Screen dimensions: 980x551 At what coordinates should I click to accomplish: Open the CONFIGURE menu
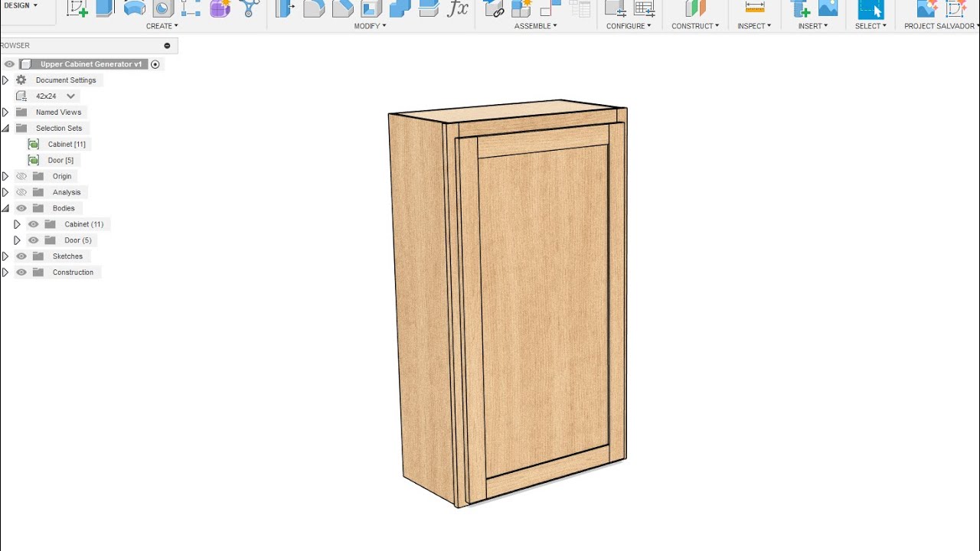pos(629,26)
